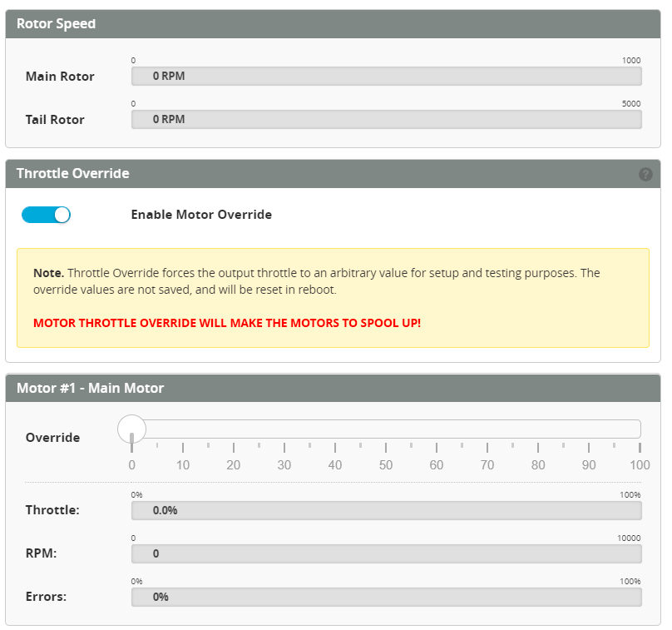Screen dimensions: 672x630
Task: Click the Tail Rotor RPM gauge bar
Action: [x=386, y=120]
